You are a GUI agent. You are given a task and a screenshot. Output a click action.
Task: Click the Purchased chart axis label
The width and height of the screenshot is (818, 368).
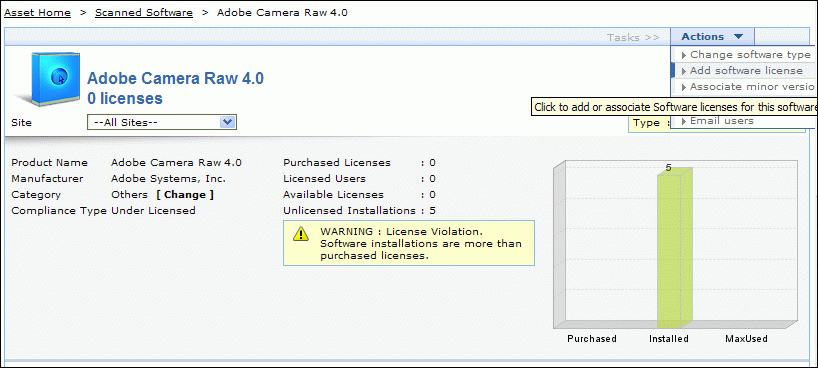coord(592,339)
